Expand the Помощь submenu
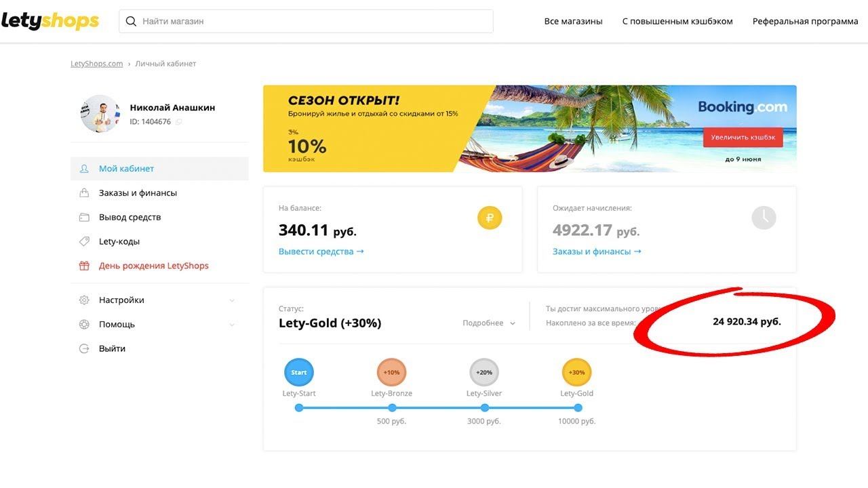Viewport: 868px width, 488px height. click(x=232, y=325)
